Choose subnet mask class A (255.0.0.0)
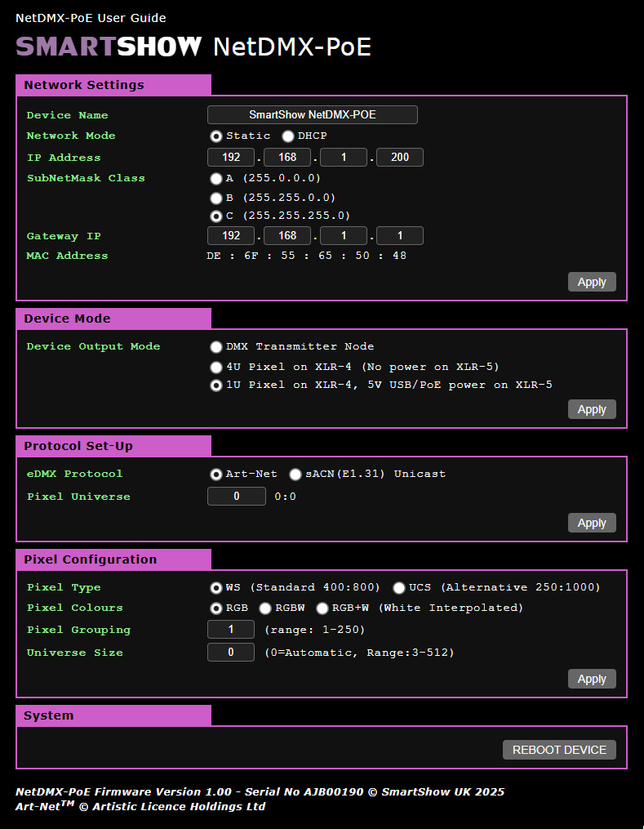The image size is (644, 829). (x=216, y=178)
